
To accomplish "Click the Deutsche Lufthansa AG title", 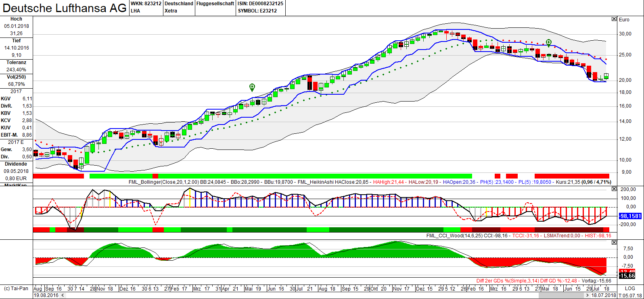I will pos(65,8).
